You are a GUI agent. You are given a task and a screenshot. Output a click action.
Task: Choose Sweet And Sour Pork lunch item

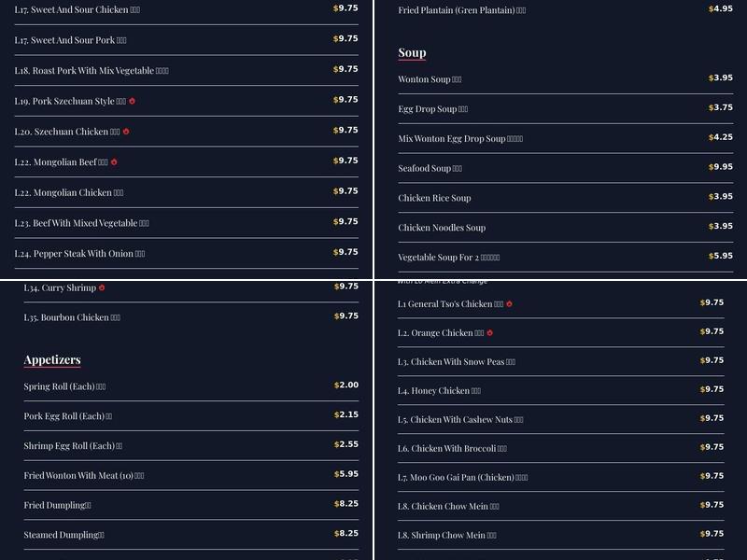[x=64, y=40]
